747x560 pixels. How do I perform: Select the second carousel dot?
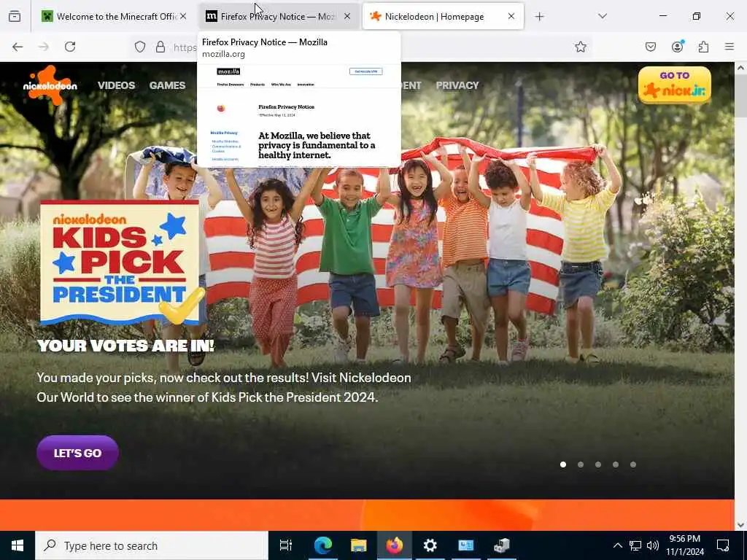coord(581,464)
